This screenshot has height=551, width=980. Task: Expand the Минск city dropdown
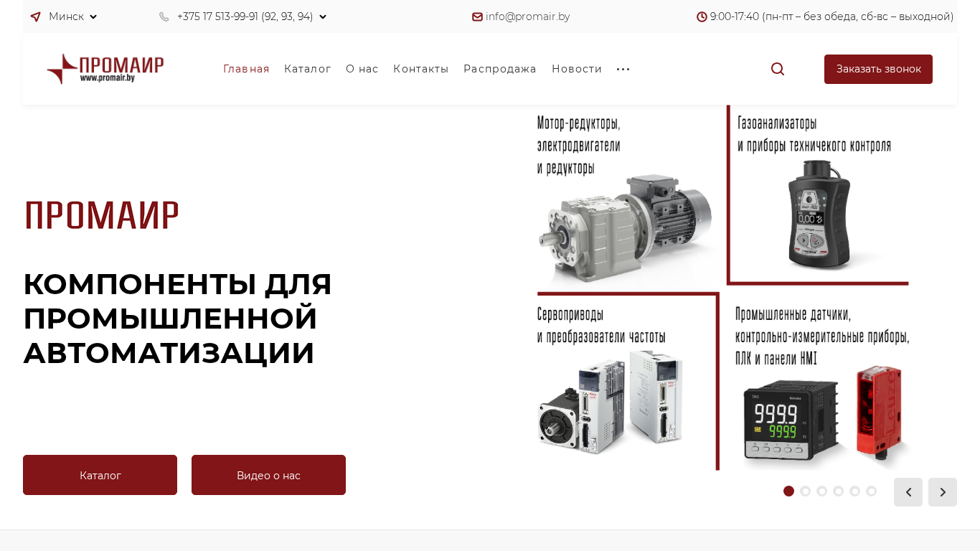tap(93, 17)
